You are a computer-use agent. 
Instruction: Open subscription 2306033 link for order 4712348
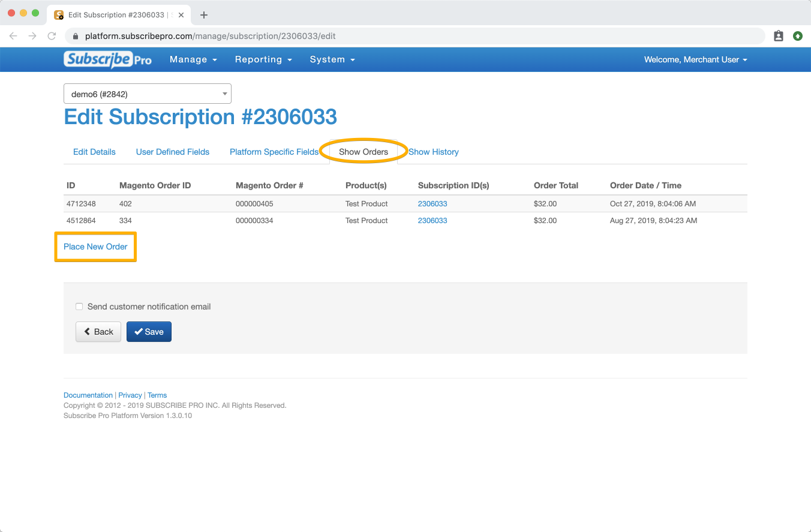coord(432,204)
